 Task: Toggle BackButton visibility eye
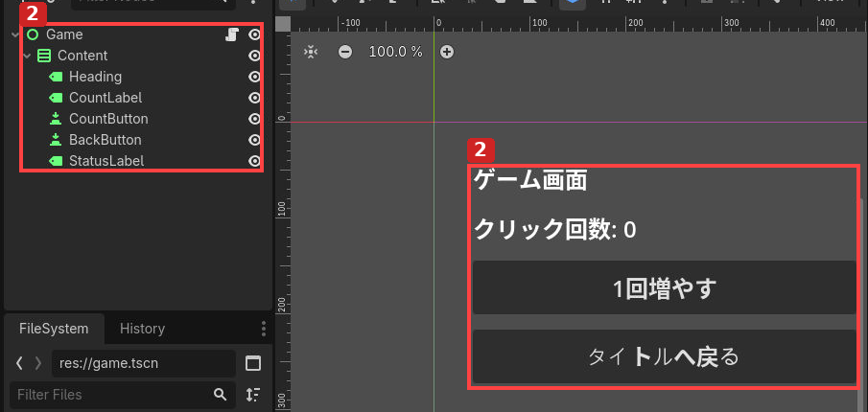click(254, 140)
